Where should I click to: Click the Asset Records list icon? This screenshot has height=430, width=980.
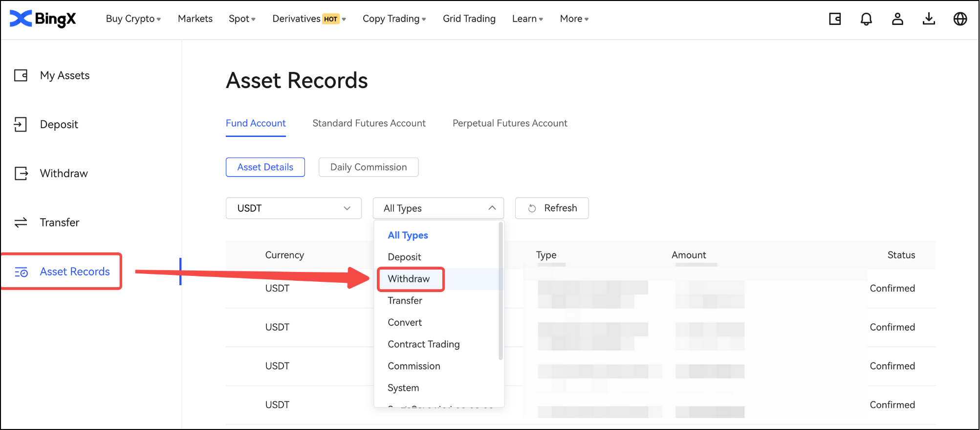click(x=21, y=272)
